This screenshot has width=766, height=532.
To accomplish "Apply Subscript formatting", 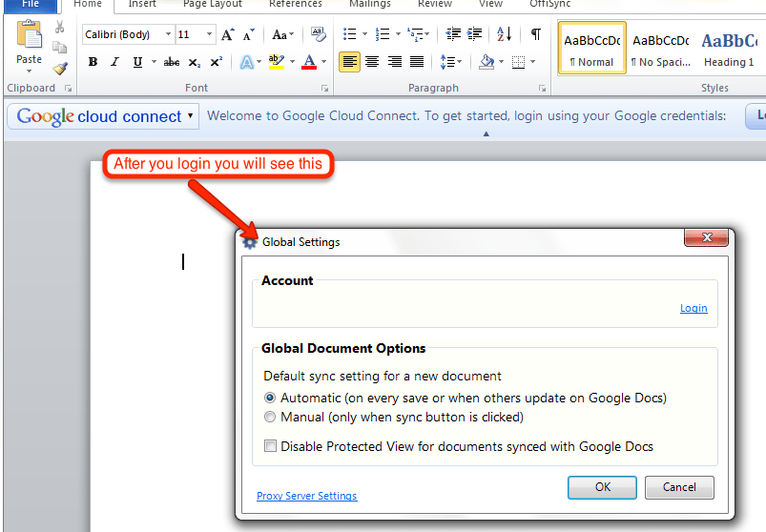I will point(194,63).
